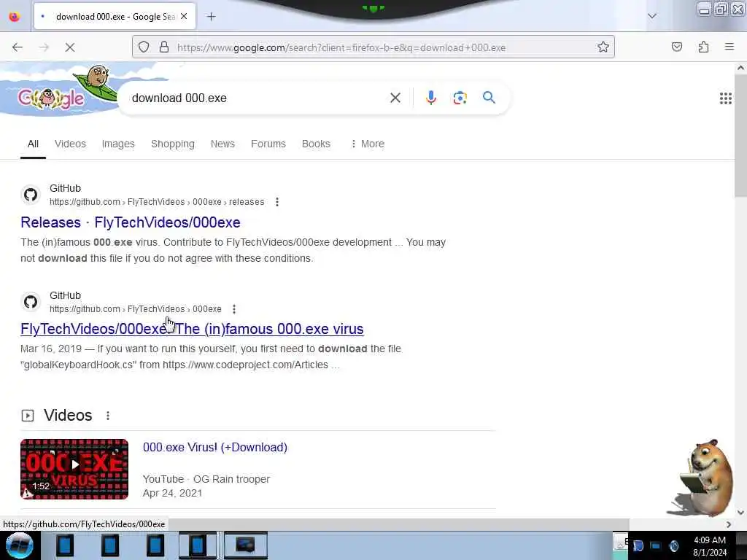
Task: Click the Firefox logo icon
Action: (15, 17)
